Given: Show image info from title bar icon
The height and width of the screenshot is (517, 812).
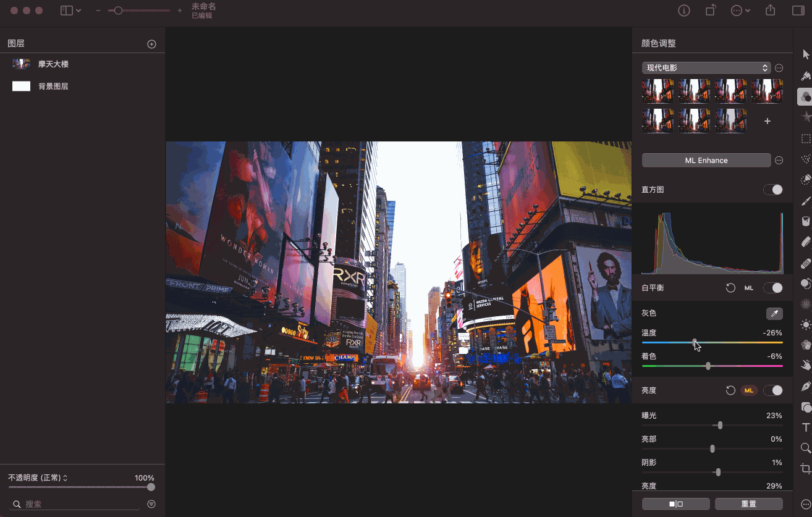Looking at the screenshot, I should (684, 11).
